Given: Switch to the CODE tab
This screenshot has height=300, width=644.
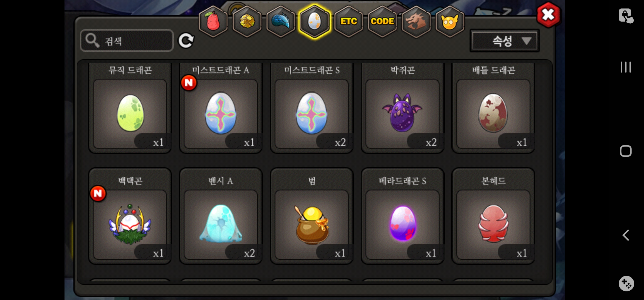Looking at the screenshot, I should coord(382,22).
